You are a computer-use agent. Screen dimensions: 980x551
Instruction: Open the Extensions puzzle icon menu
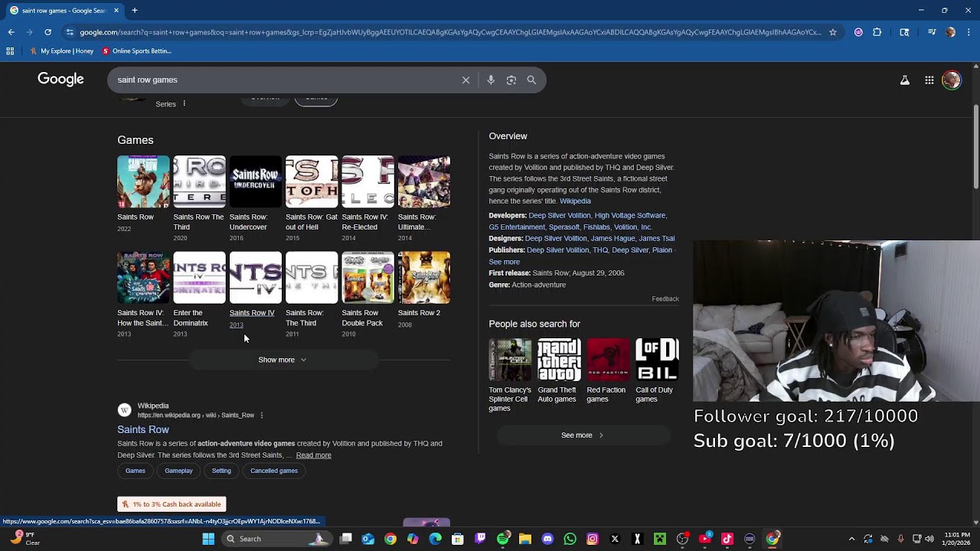[x=877, y=32]
